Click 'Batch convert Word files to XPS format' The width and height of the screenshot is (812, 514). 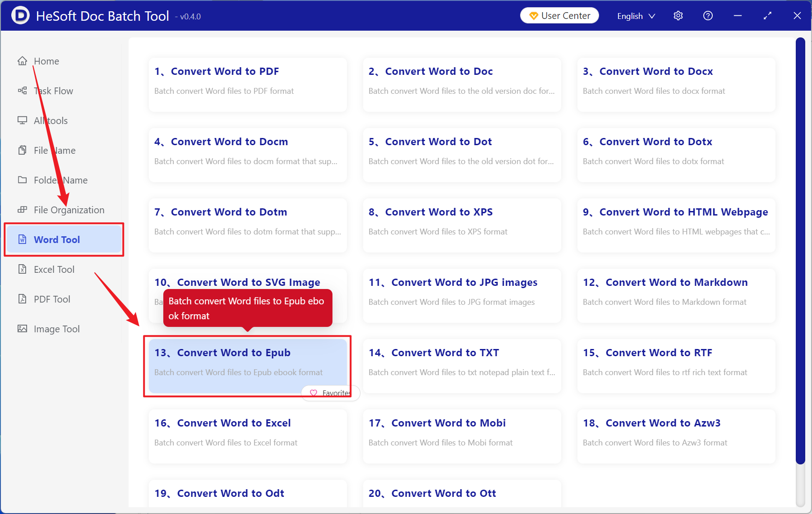click(x=438, y=232)
